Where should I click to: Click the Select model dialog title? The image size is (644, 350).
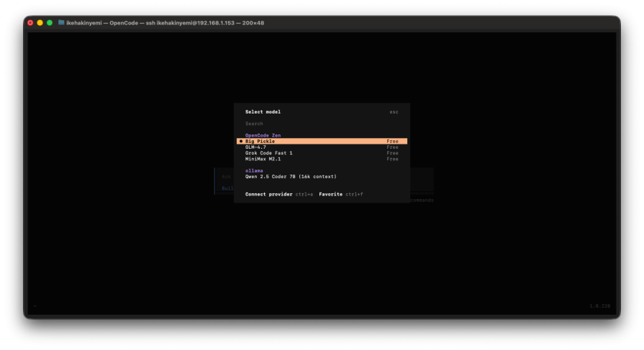point(263,111)
